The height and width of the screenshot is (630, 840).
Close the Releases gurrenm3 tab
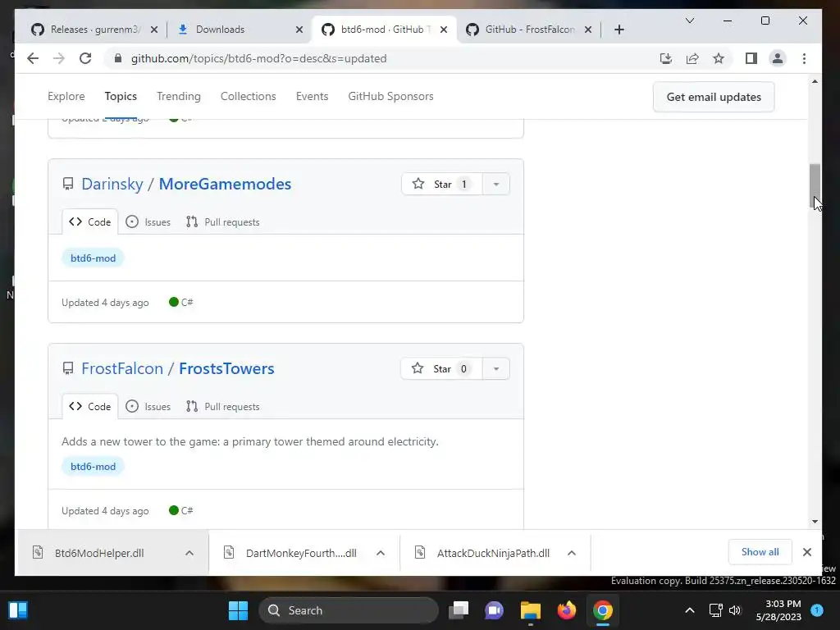tap(154, 30)
